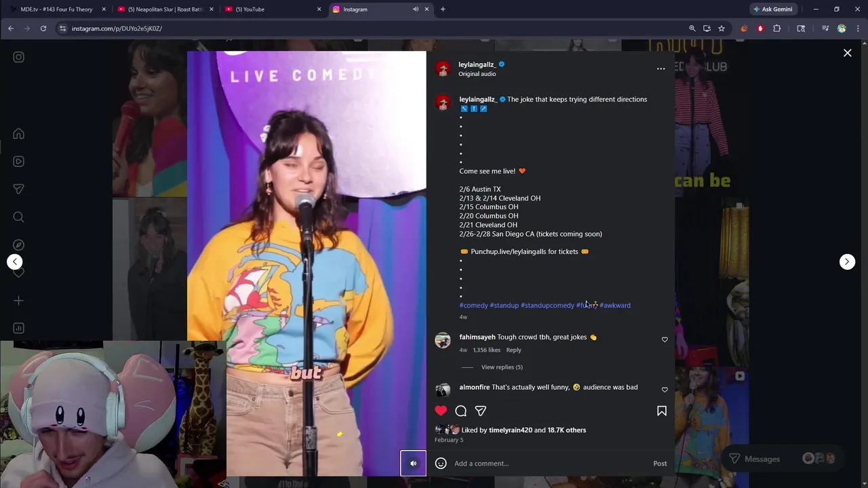Reload the page

point(43,28)
